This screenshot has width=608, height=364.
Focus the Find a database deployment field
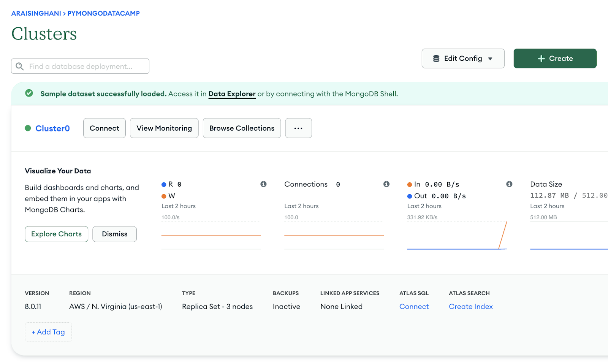tap(80, 66)
